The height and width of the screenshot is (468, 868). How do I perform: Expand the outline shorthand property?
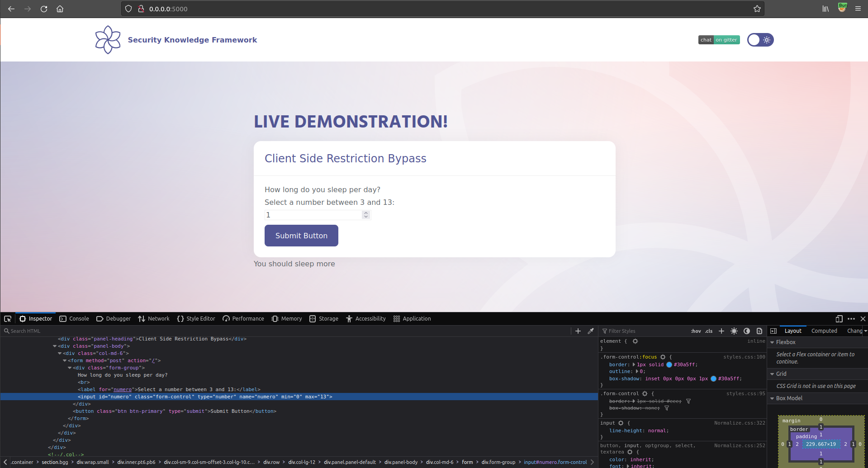(637, 372)
